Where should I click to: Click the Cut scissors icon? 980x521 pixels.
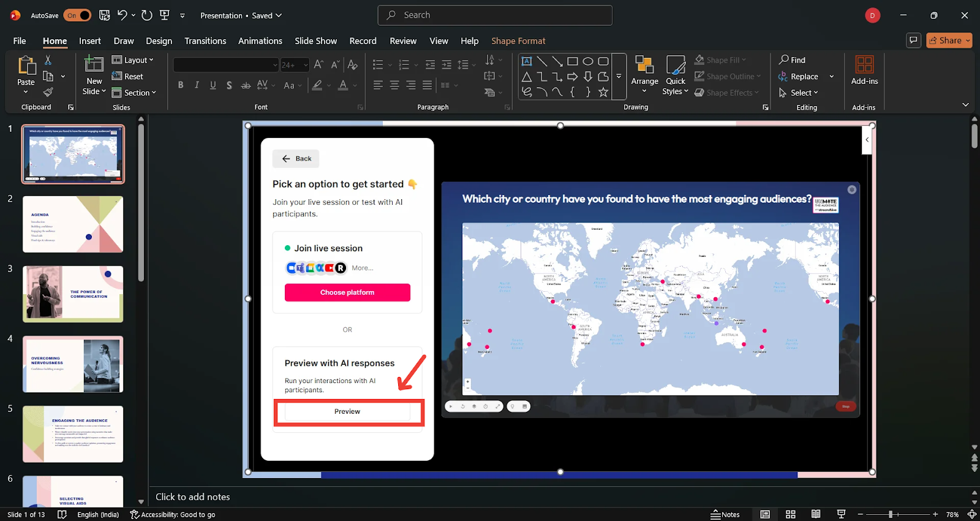pos(48,60)
